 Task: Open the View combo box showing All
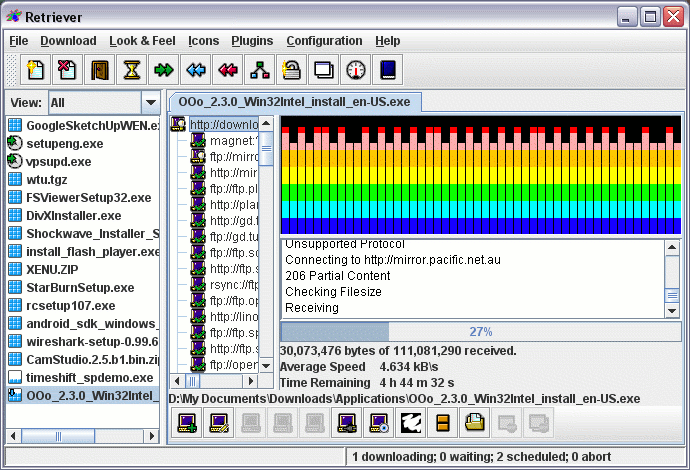pos(104,103)
